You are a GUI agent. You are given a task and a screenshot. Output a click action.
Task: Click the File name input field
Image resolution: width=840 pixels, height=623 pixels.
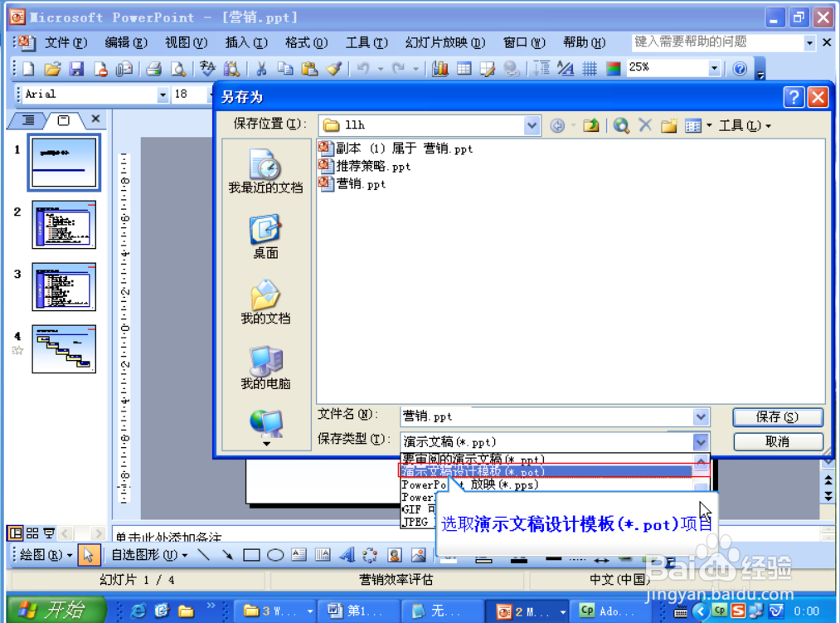tap(546, 416)
